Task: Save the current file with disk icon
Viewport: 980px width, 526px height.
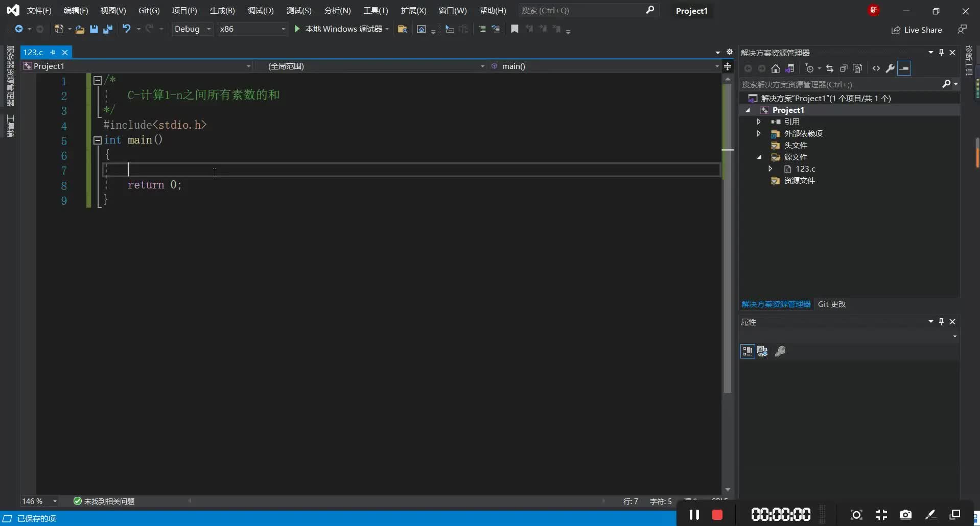Action: (x=94, y=29)
